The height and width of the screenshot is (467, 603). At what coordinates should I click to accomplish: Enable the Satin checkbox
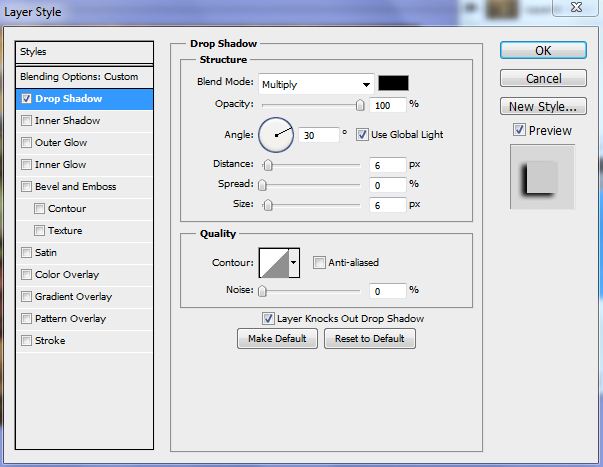(26, 252)
